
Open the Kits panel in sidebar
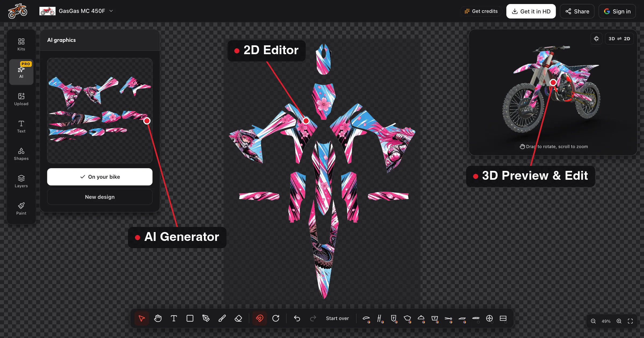21,45
